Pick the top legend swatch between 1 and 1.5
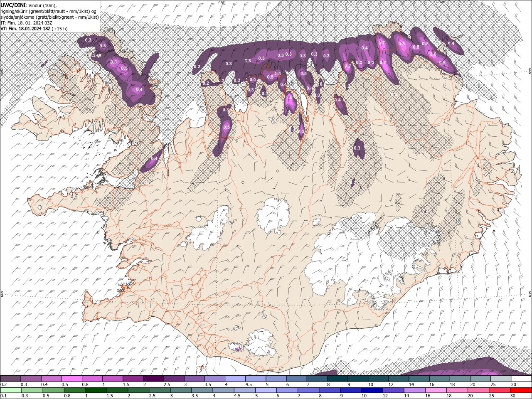The image size is (532, 399). [112, 379]
